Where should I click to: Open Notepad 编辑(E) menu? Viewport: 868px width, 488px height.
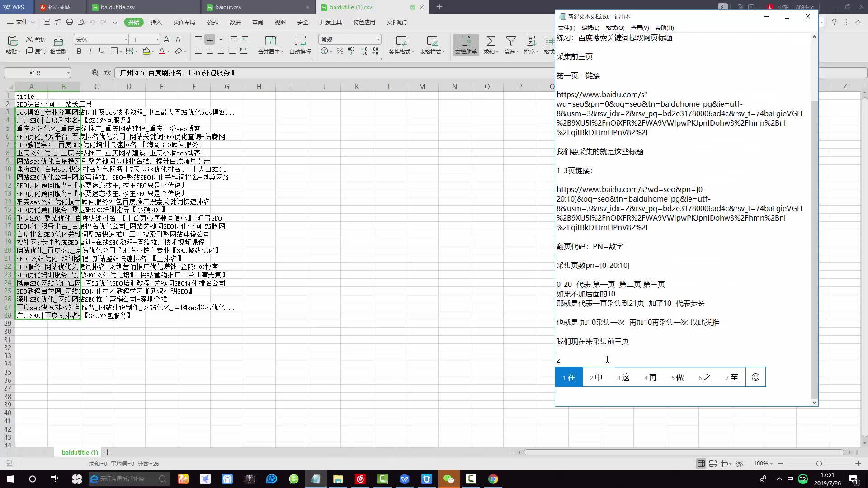click(x=590, y=28)
